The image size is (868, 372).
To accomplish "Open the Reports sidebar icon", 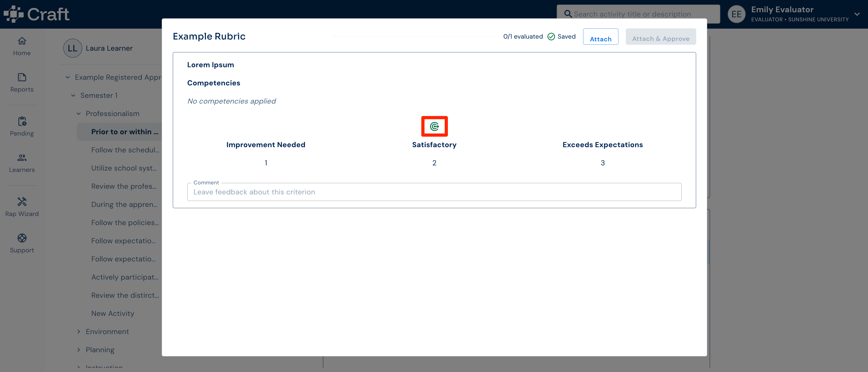I will (x=22, y=77).
